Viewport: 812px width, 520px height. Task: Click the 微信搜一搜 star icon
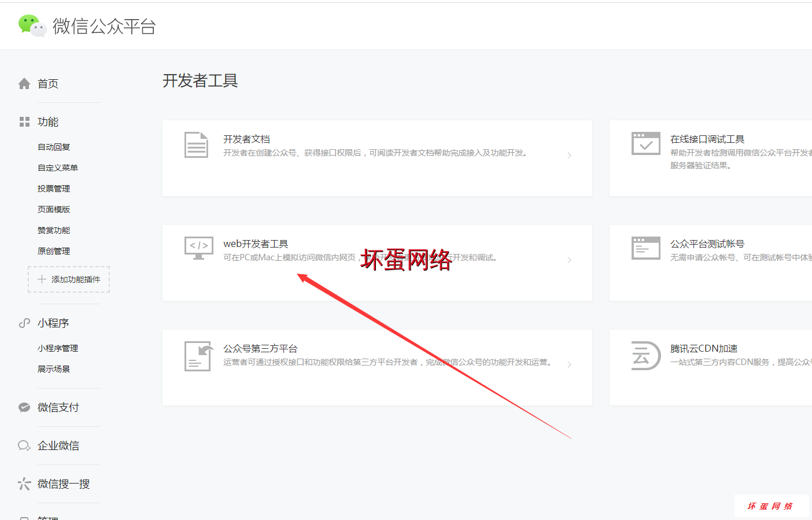(24, 484)
